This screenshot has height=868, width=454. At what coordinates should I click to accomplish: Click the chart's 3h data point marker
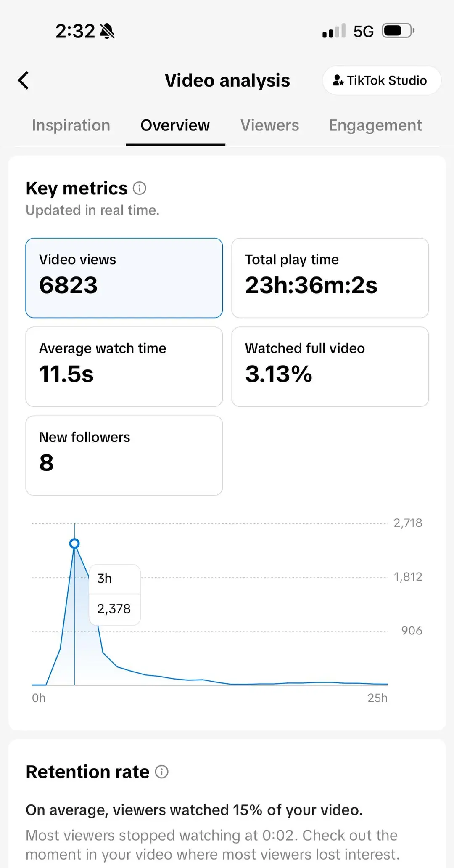(x=74, y=544)
